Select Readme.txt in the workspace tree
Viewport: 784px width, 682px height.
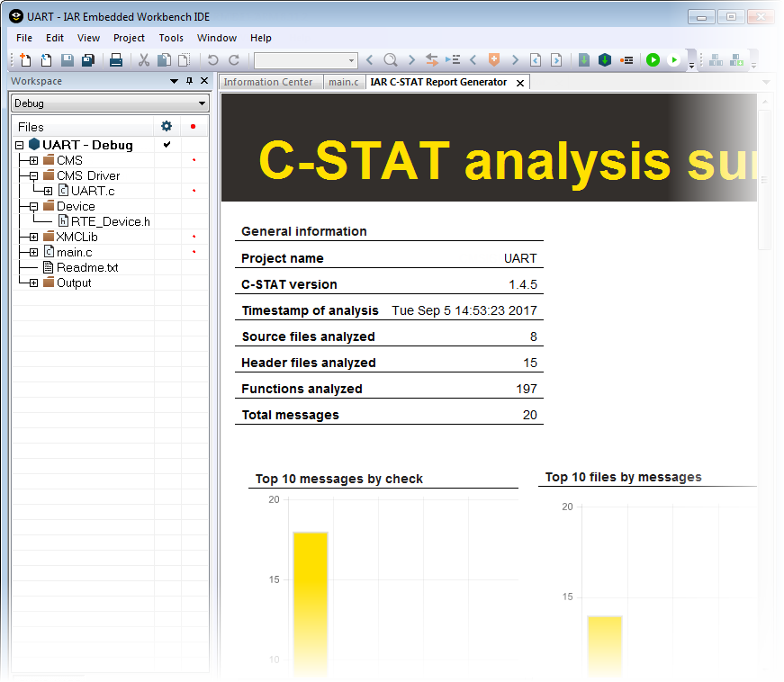click(x=86, y=267)
